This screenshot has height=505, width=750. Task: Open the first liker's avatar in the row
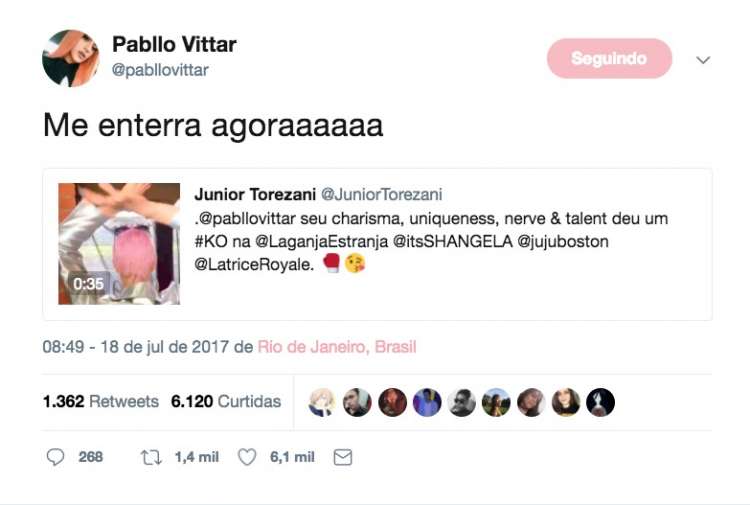pyautogui.click(x=322, y=402)
